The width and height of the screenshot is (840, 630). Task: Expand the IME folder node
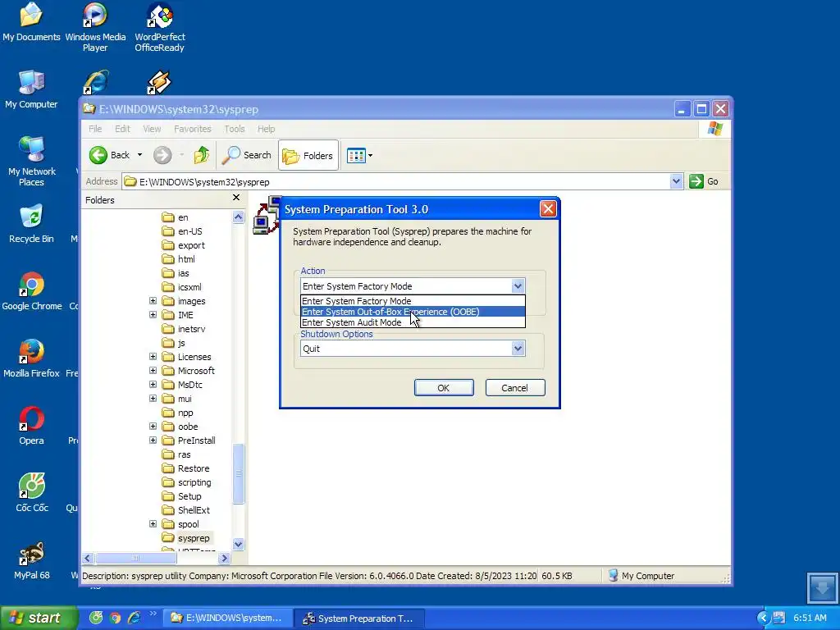[153, 315]
